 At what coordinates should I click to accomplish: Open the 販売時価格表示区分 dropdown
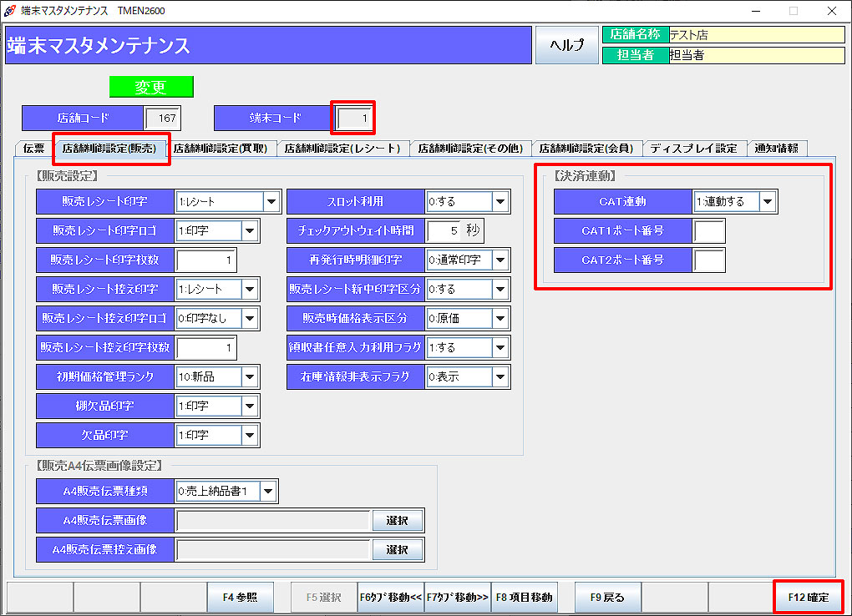pos(500,318)
